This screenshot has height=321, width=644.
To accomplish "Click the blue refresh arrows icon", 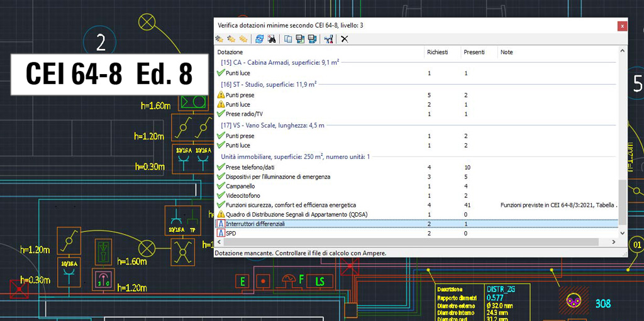I will pyautogui.click(x=259, y=39).
